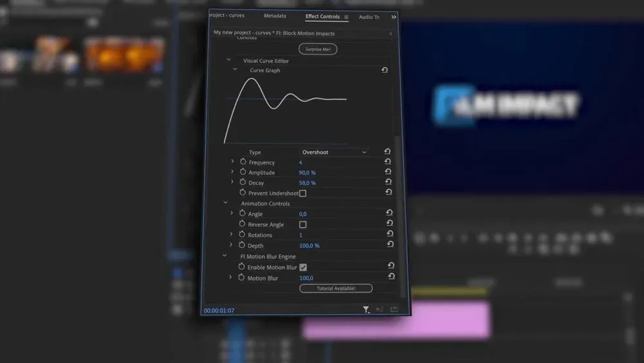644x363 pixels.
Task: Switch to the Audio Track Mixer tab
Action: [x=369, y=17]
